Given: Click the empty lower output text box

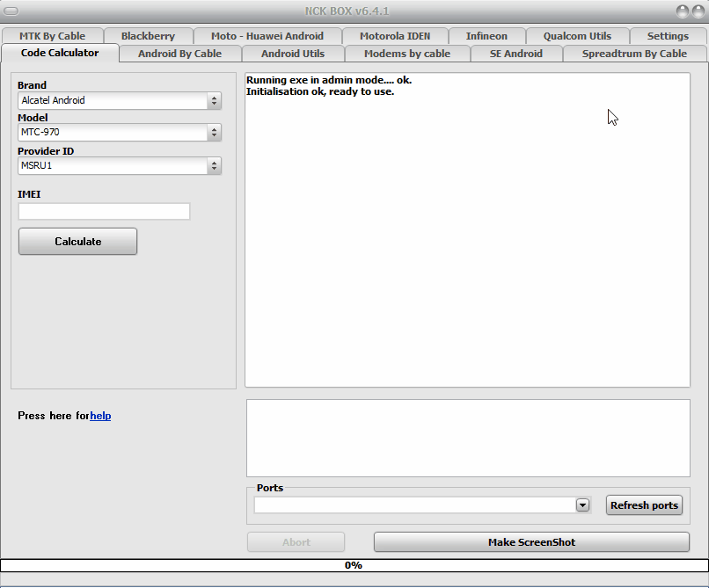Looking at the screenshot, I should (468, 438).
